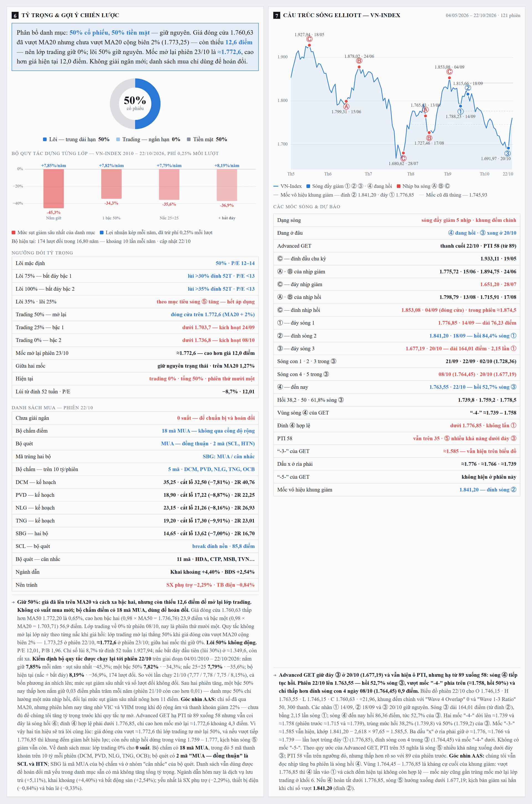Screen dimensions: 532x804
Task: Click 'break đỉnh nền · 85,8 điểm' for SCL
Action: coord(223,546)
